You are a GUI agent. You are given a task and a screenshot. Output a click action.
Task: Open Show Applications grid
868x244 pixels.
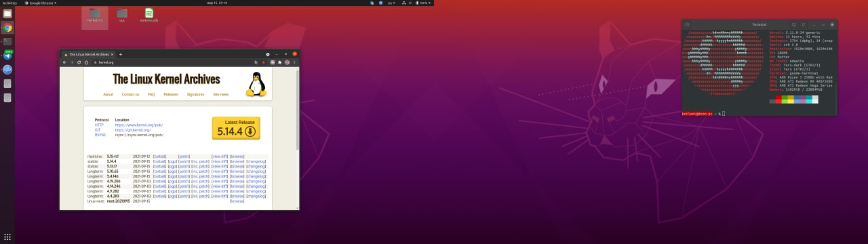point(7,237)
